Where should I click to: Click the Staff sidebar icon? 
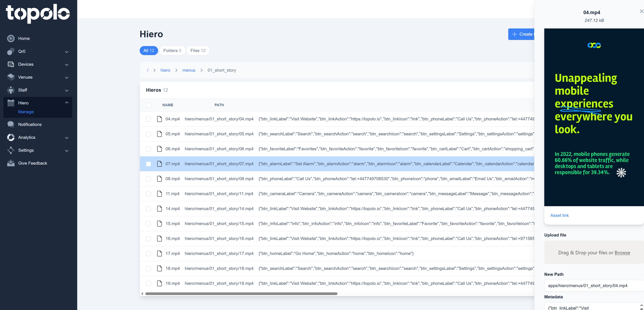point(11,90)
